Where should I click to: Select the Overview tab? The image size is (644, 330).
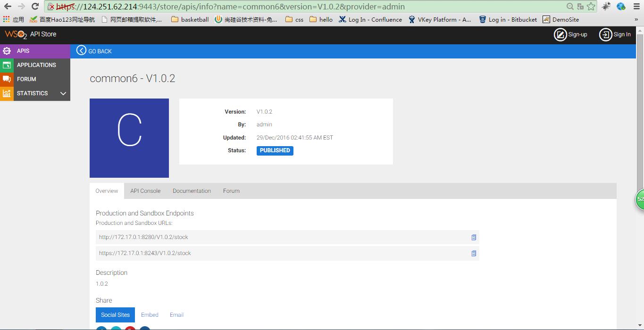107,191
